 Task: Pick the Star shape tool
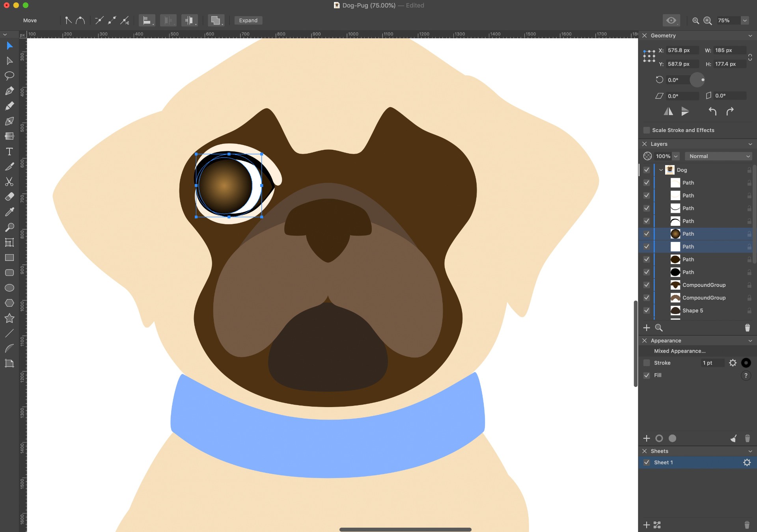point(9,318)
